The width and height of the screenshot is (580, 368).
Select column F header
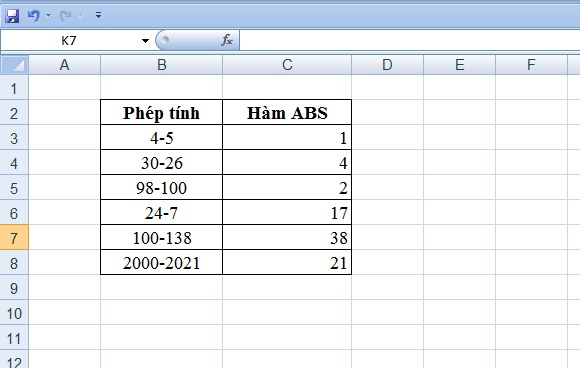pos(531,65)
